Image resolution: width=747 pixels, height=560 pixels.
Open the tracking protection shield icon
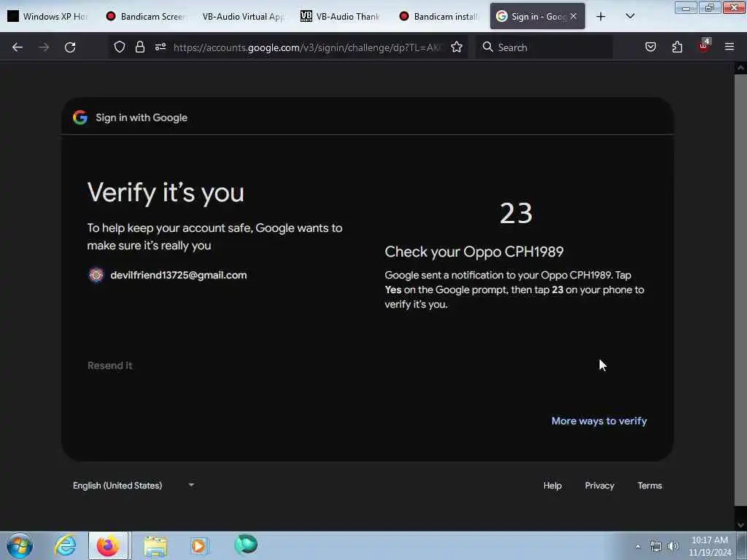120,47
